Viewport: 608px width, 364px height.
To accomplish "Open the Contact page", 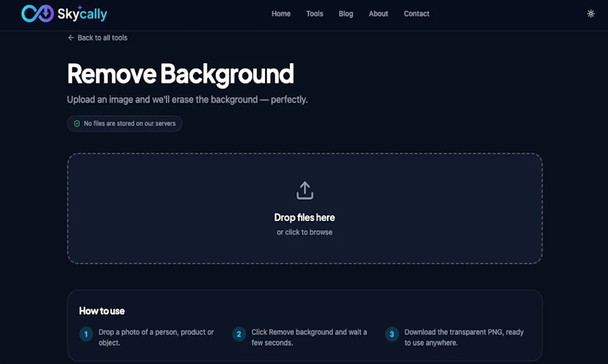I will click(x=416, y=14).
